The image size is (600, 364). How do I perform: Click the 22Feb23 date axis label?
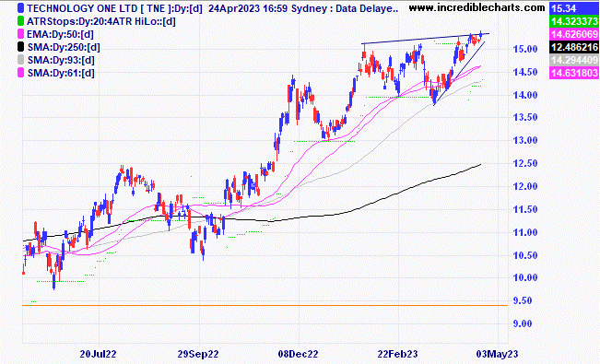(x=398, y=354)
